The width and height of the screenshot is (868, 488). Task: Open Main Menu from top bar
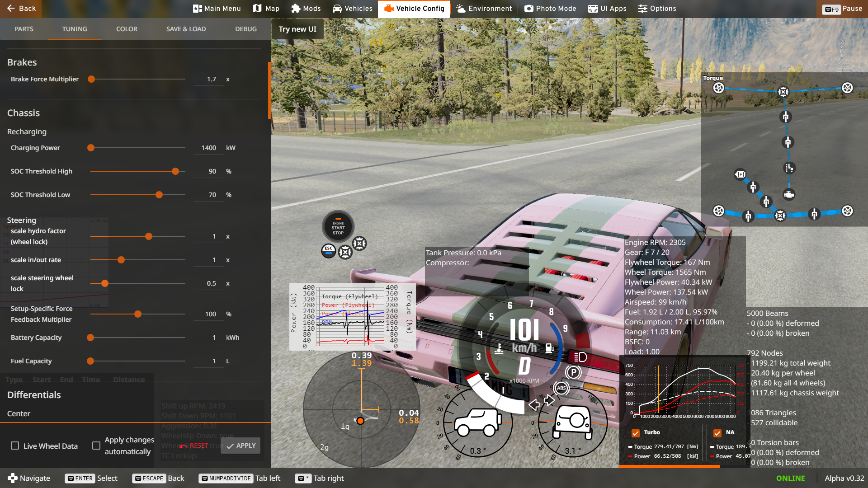pos(217,9)
